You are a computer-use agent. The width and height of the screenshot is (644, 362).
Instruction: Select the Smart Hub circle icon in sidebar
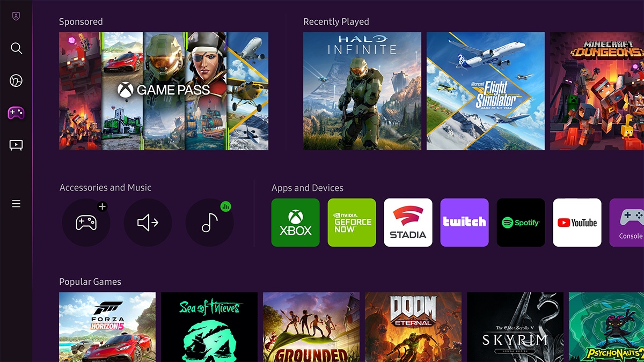[16, 80]
